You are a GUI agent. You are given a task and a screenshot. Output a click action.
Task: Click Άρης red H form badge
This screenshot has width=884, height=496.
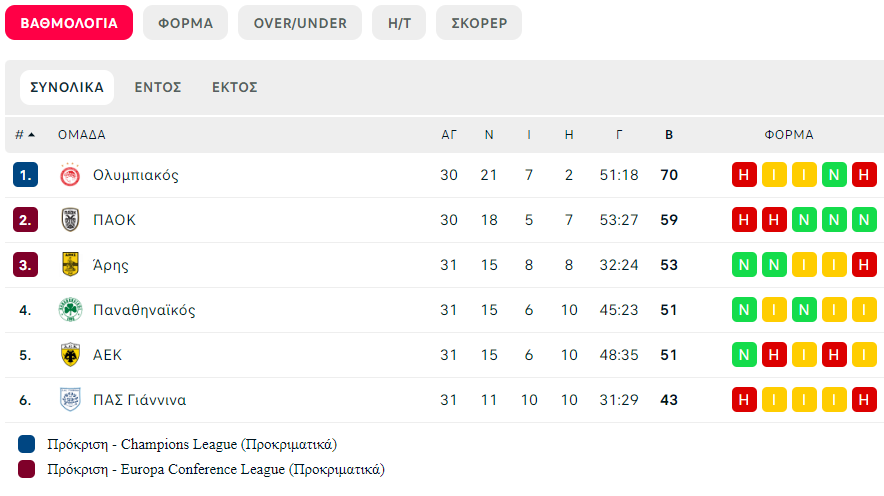[x=864, y=265]
